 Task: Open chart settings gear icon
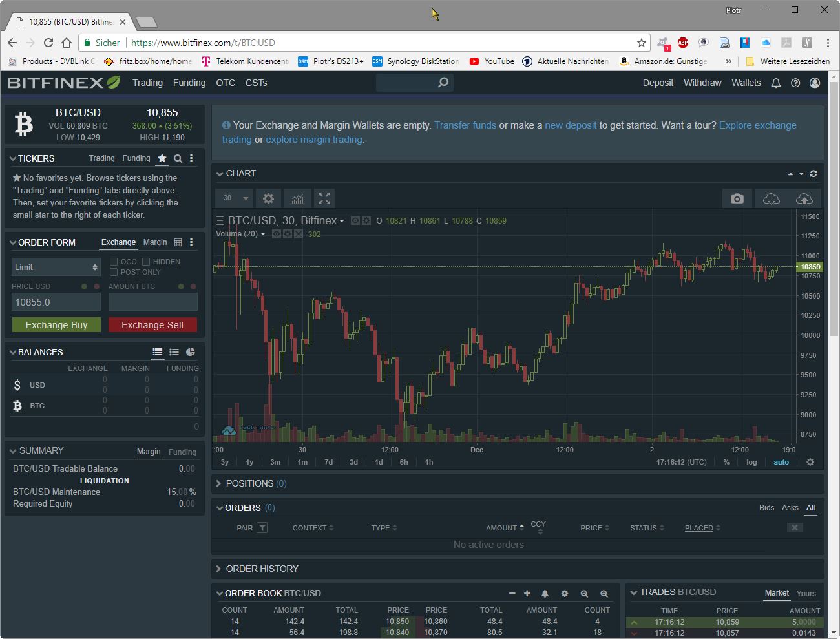(x=268, y=198)
